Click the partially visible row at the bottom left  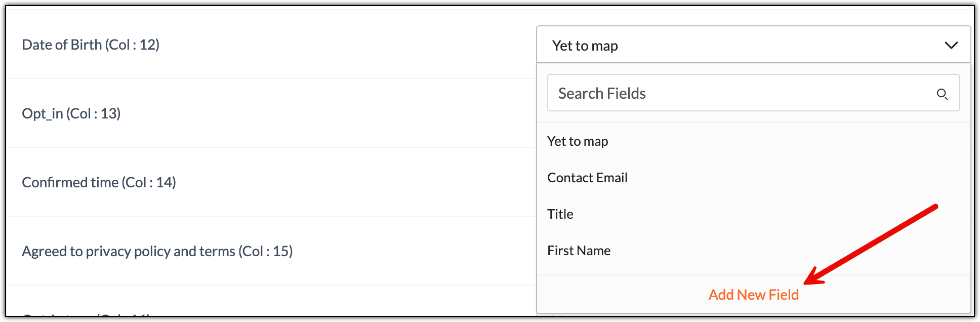86,315
